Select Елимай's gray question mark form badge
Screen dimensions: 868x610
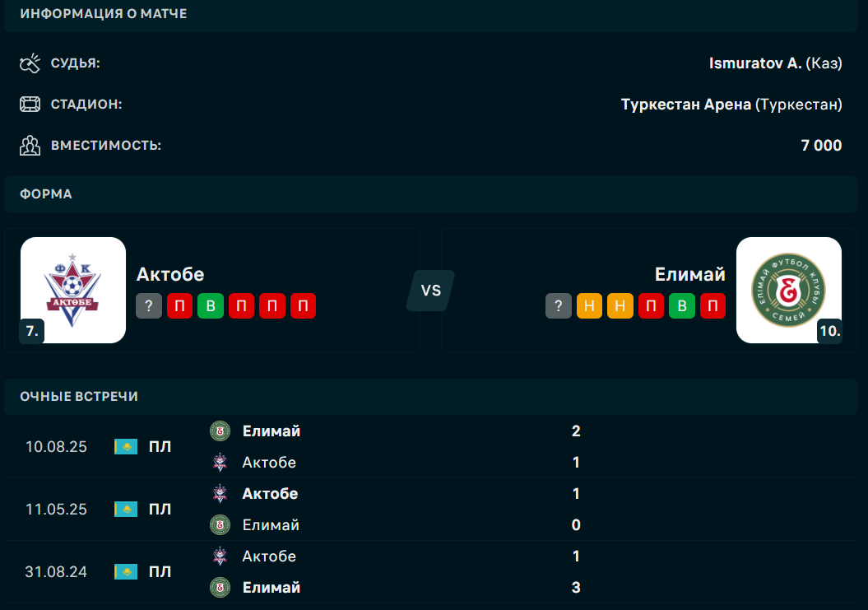click(559, 306)
